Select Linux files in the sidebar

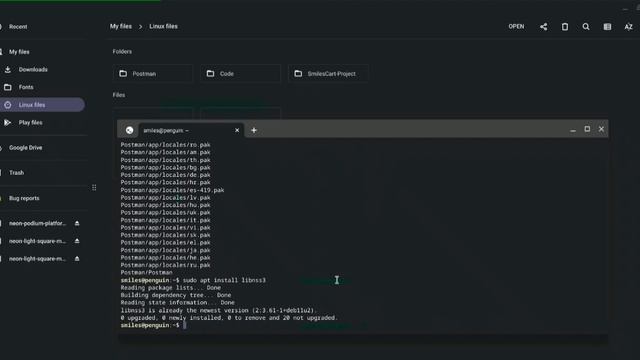(x=42, y=105)
